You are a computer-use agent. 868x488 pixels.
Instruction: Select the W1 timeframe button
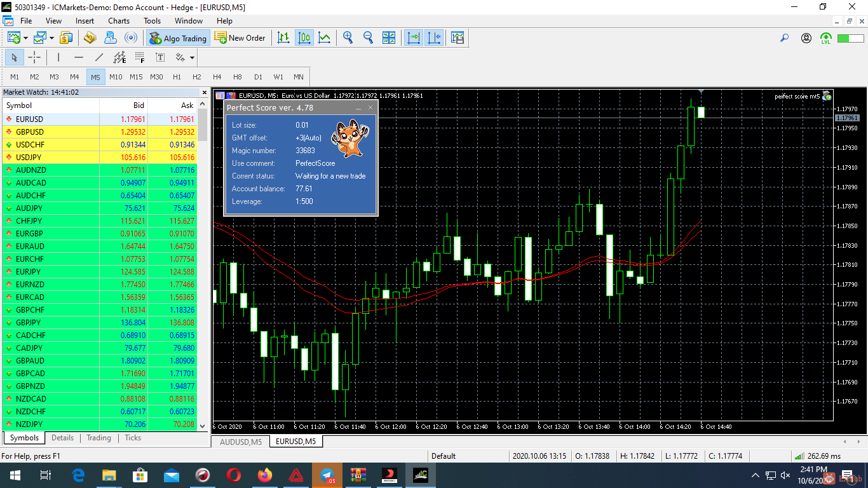tap(278, 77)
